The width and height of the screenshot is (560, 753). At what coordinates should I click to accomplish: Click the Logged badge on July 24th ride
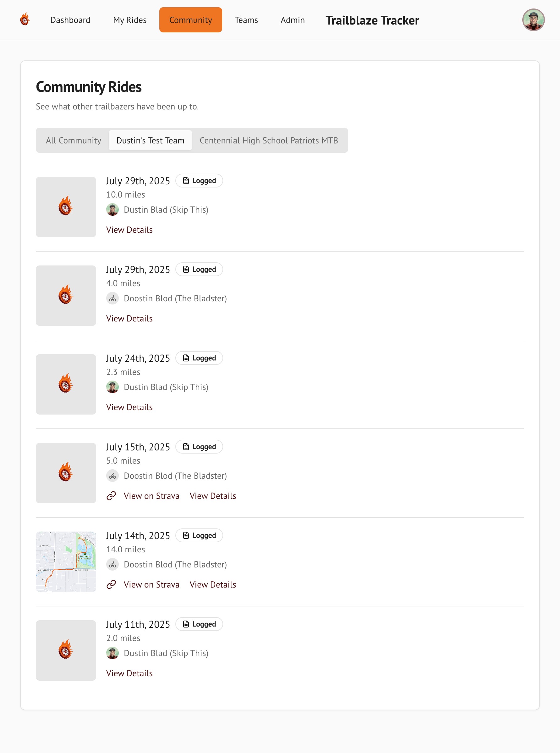click(x=199, y=358)
